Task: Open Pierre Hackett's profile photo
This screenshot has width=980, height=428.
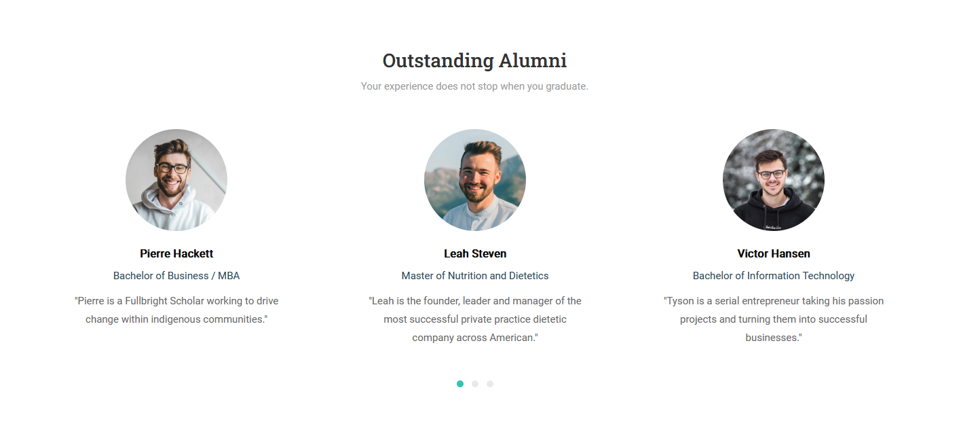Action: point(176,179)
